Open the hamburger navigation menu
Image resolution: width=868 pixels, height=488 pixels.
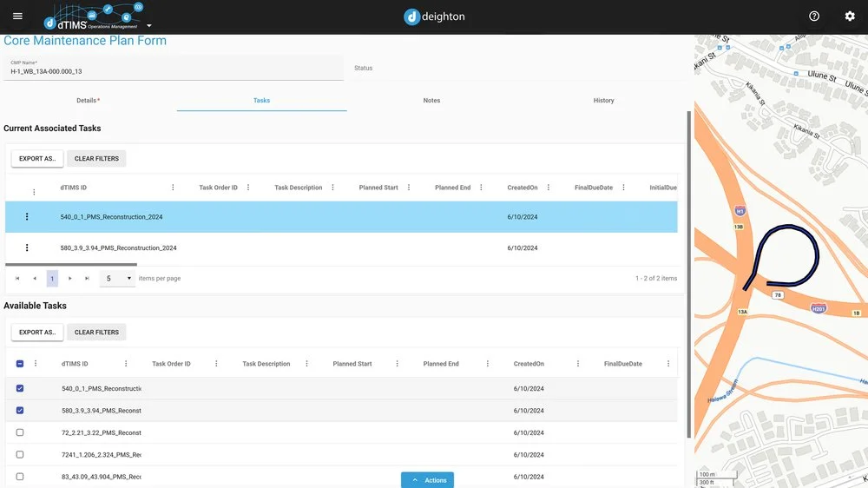pos(17,16)
